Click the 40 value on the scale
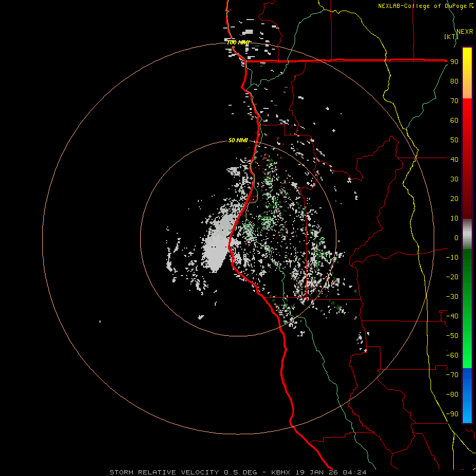The image size is (476, 476). click(454, 159)
